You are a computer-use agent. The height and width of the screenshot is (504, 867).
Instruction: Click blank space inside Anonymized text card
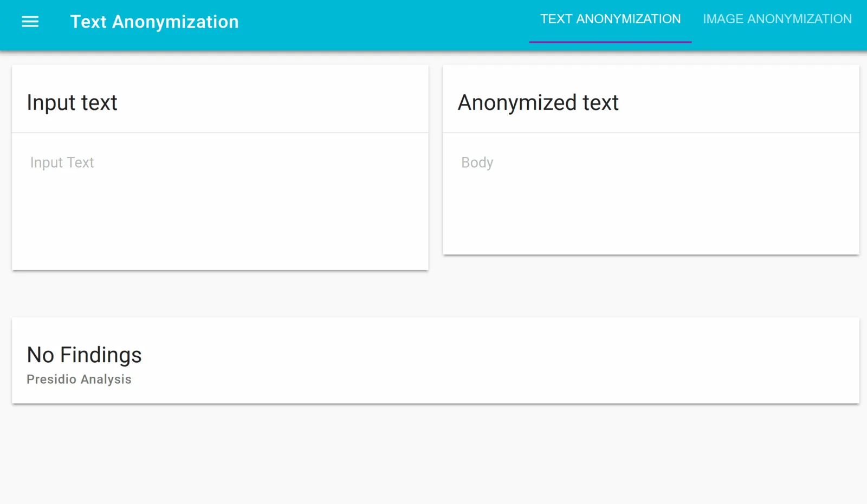[651, 217]
